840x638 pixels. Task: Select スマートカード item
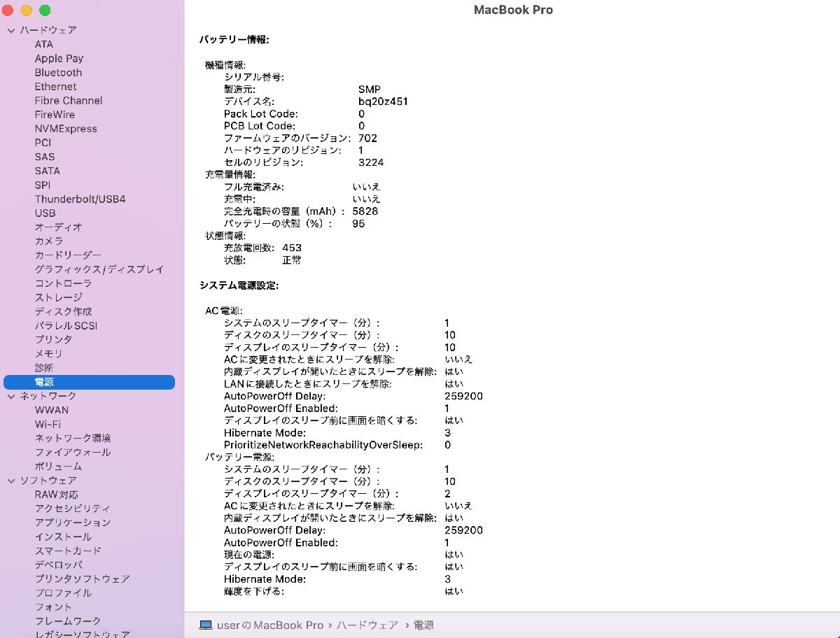pos(68,551)
